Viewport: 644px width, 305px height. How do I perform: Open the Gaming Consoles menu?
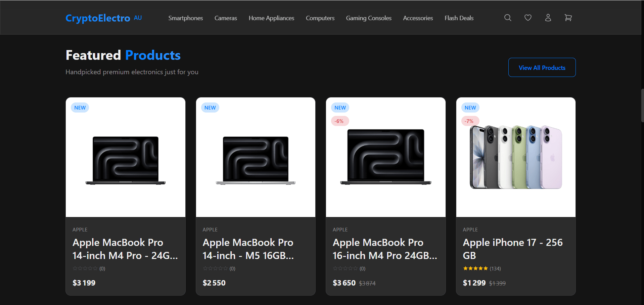point(369,18)
